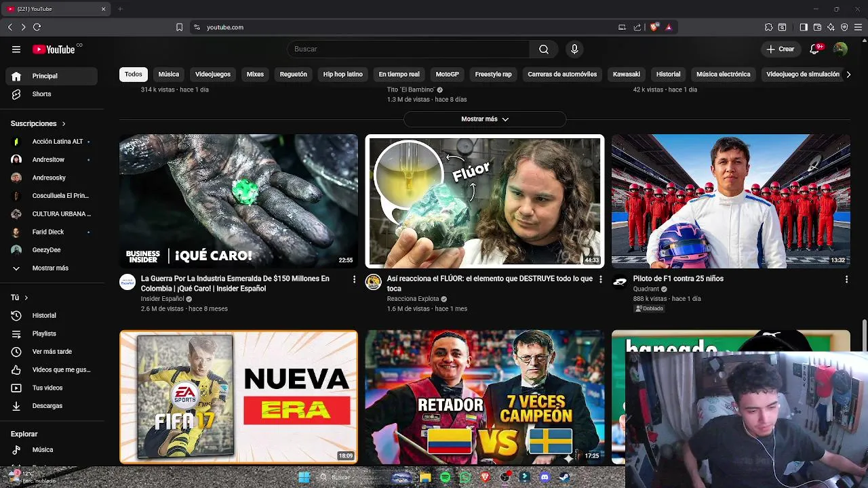Share this page via share icon
This screenshot has height=488, width=868.
pyautogui.click(x=637, y=27)
